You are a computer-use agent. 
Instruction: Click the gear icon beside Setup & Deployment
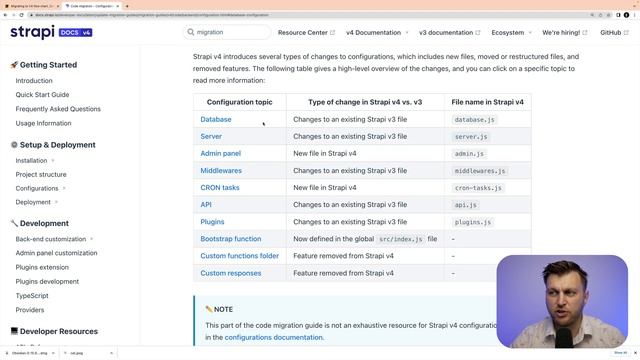pyautogui.click(x=14, y=144)
